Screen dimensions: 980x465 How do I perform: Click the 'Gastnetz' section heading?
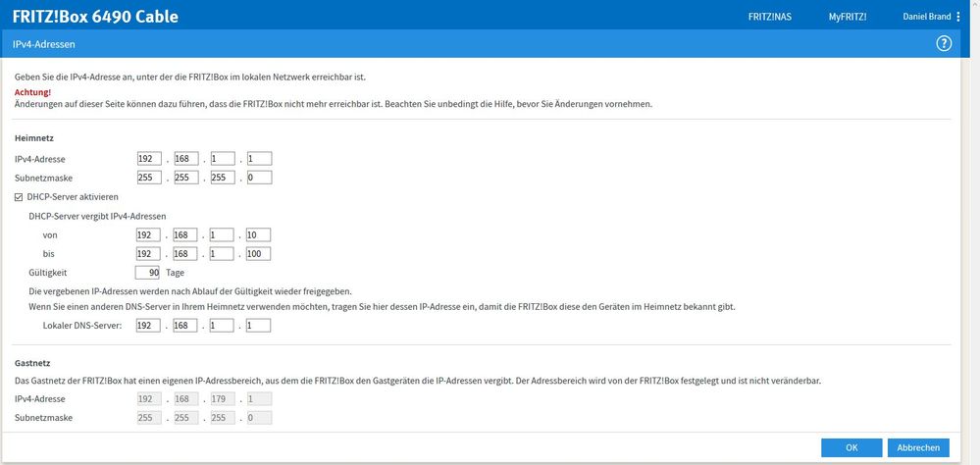click(32, 363)
